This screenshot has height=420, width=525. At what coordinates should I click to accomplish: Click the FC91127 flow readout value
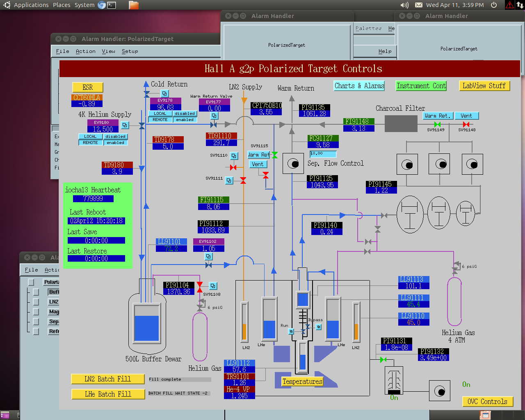[x=323, y=145]
